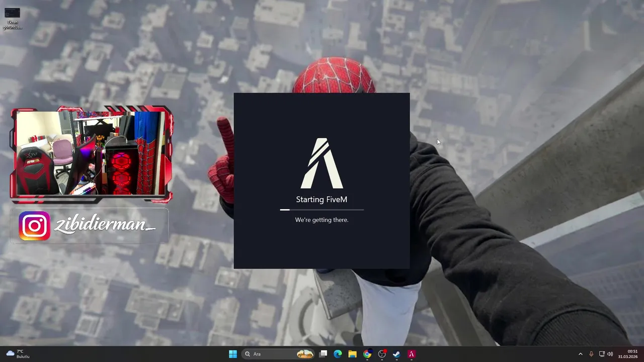The height and width of the screenshot is (362, 644).
Task: Click the FiveM logo in the splash window
Action: point(322,163)
